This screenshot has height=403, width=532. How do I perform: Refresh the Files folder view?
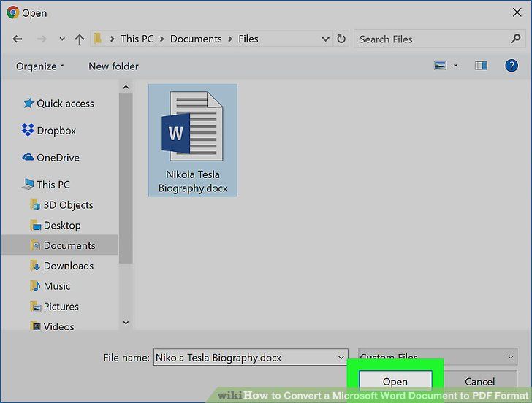341,39
